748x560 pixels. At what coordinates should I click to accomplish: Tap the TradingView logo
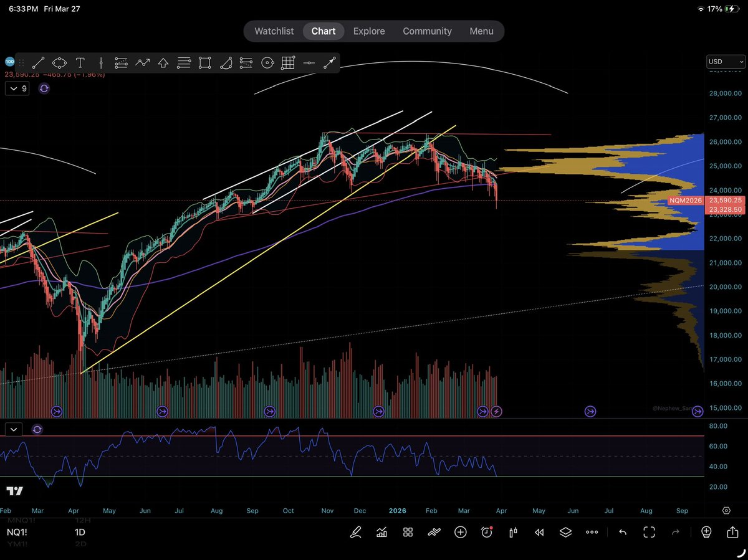pyautogui.click(x=16, y=491)
